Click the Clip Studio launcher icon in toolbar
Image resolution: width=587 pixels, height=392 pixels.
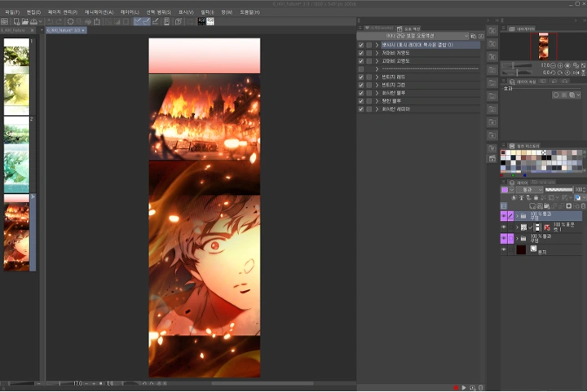click(x=5, y=22)
